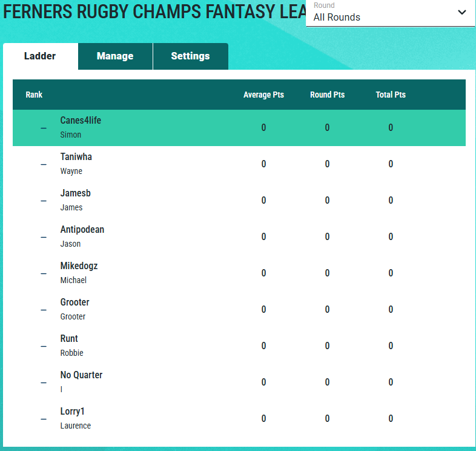Select the Lorry1 team name

[73, 412]
